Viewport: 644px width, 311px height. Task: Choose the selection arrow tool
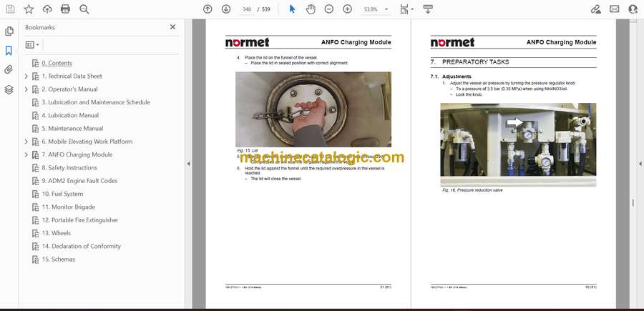click(x=292, y=9)
